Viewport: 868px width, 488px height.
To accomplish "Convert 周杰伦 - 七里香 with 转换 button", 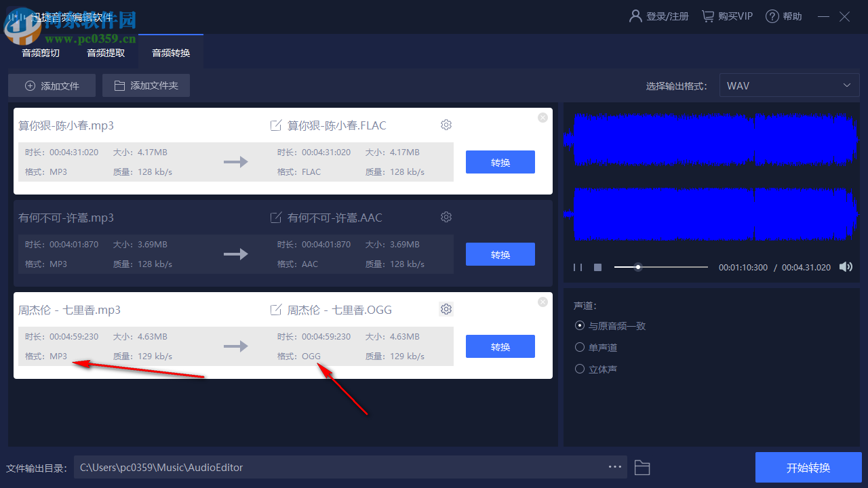I will 500,346.
